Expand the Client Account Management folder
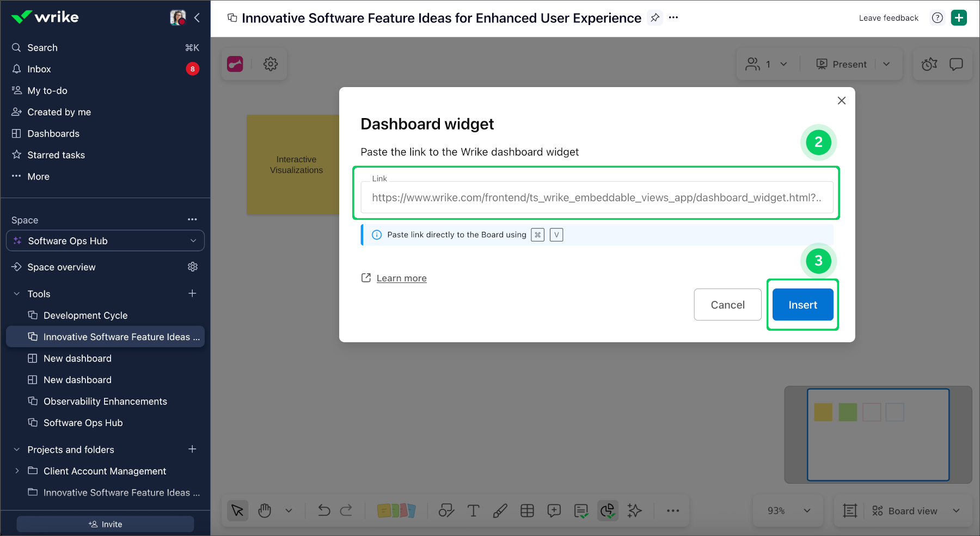Viewport: 980px width, 536px height. tap(16, 471)
